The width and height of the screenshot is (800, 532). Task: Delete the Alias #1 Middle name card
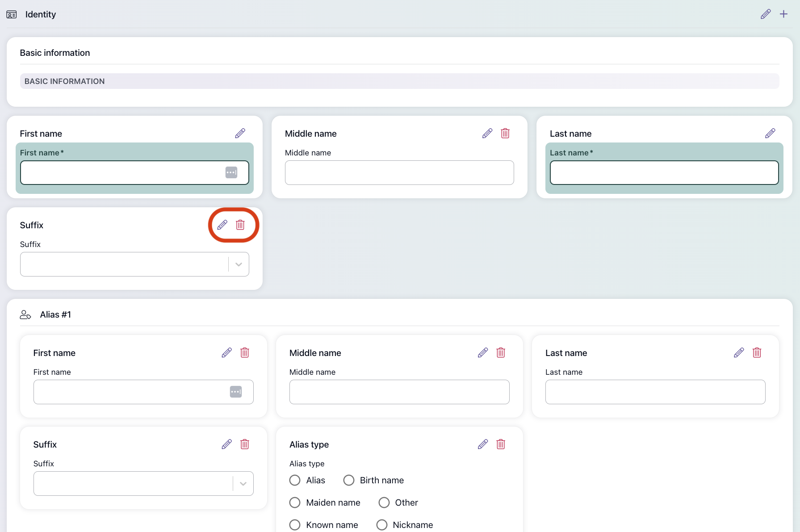(501, 352)
